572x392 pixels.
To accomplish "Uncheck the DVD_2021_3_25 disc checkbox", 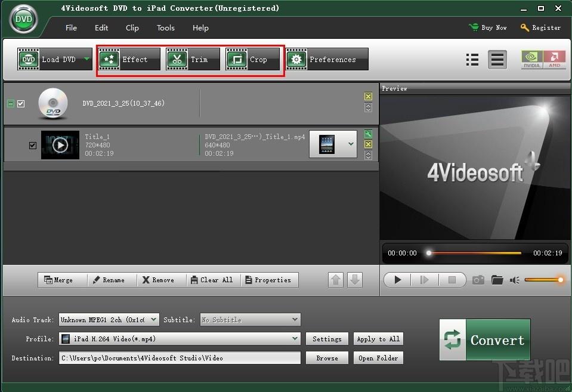I will [x=21, y=103].
